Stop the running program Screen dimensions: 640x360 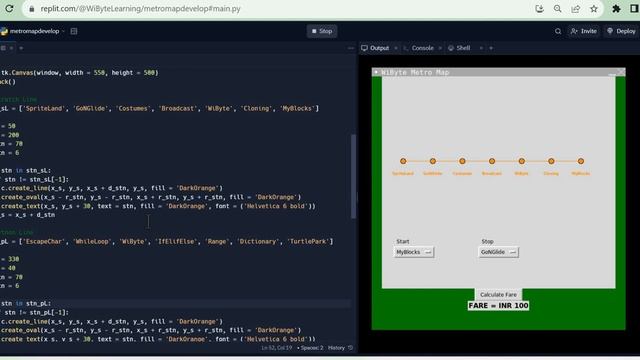pyautogui.click(x=322, y=31)
